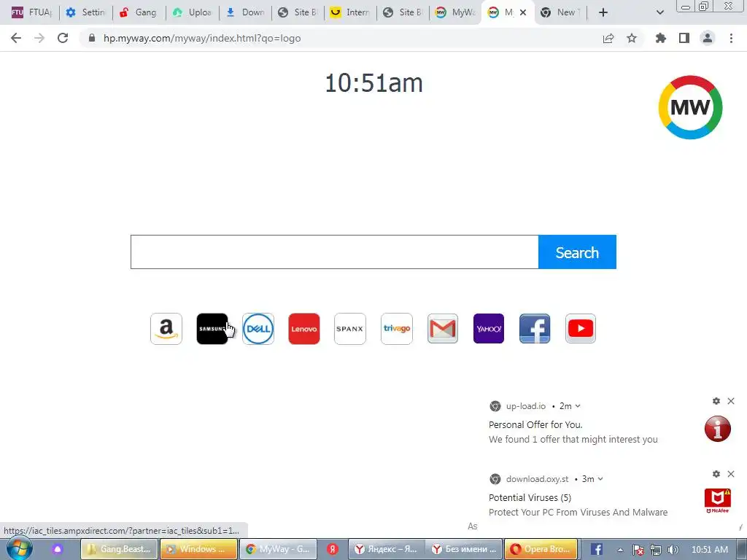The image size is (747, 560).
Task: View site info via lock icon
Action: coord(92,38)
